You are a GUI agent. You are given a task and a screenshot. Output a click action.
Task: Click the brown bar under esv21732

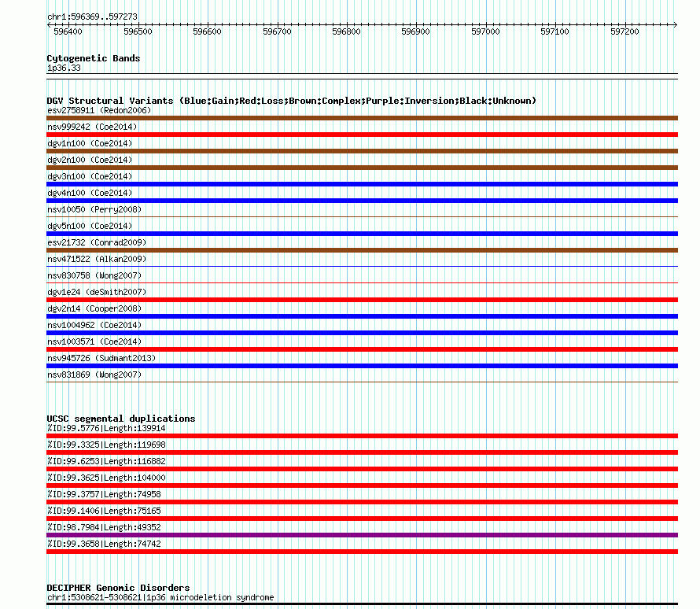(x=362, y=250)
